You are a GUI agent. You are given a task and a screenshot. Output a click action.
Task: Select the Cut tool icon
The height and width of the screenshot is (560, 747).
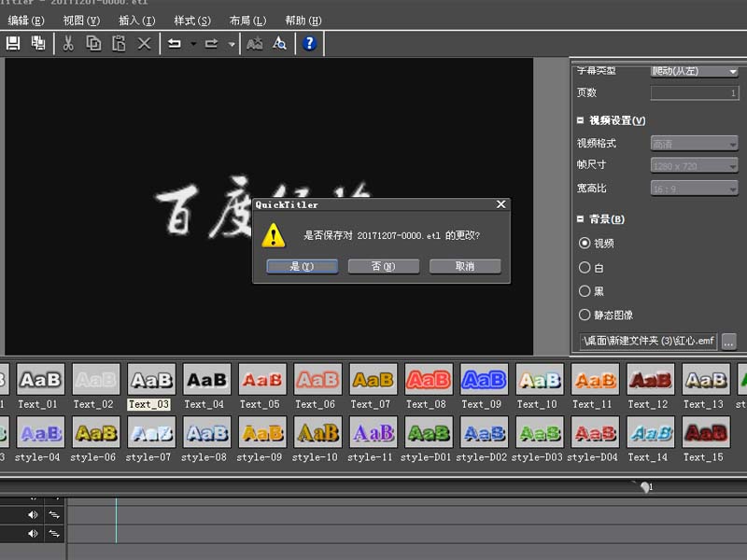[68, 43]
